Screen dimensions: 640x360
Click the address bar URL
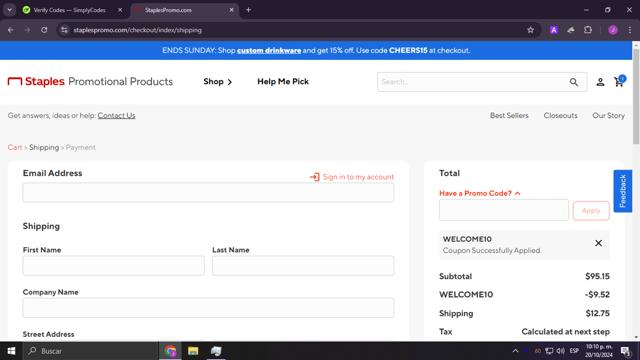(138, 30)
